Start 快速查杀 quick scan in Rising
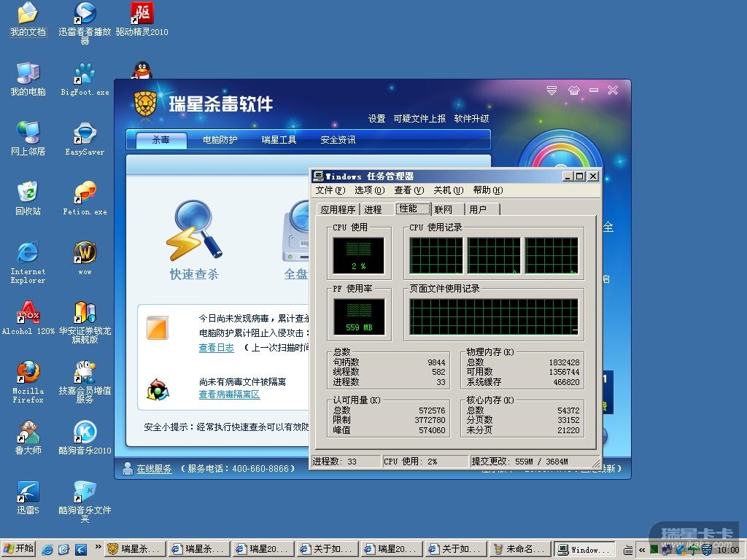The image size is (747, 560). pos(194,239)
